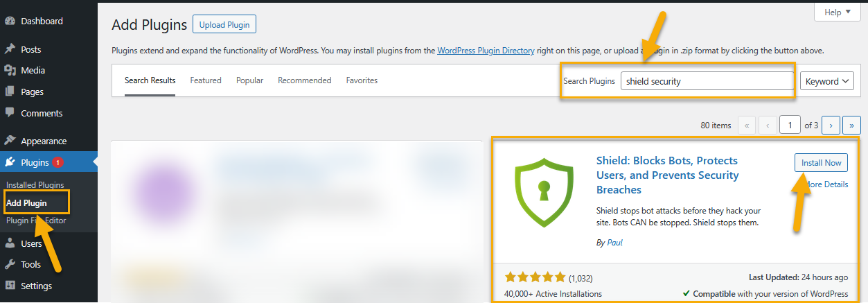This screenshot has width=868, height=303.
Task: Click the 80 items count text
Action: (x=716, y=125)
